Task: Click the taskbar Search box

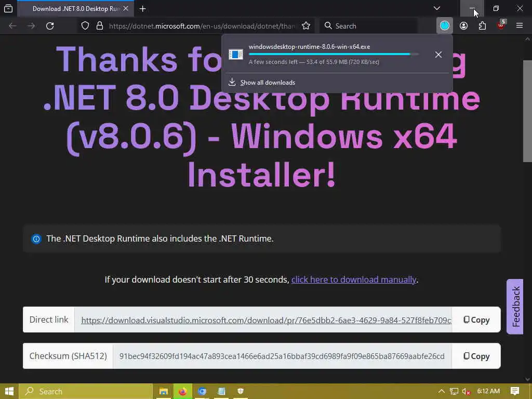Action: click(x=86, y=391)
